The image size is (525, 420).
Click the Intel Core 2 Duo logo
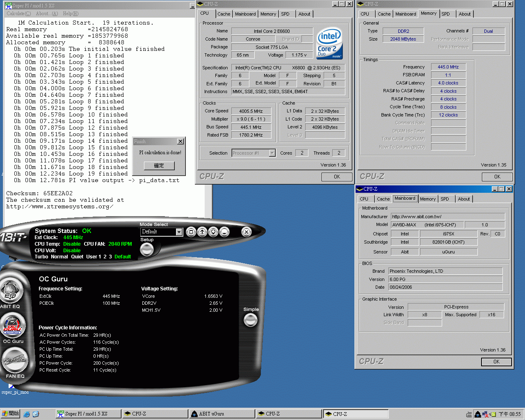click(x=329, y=43)
